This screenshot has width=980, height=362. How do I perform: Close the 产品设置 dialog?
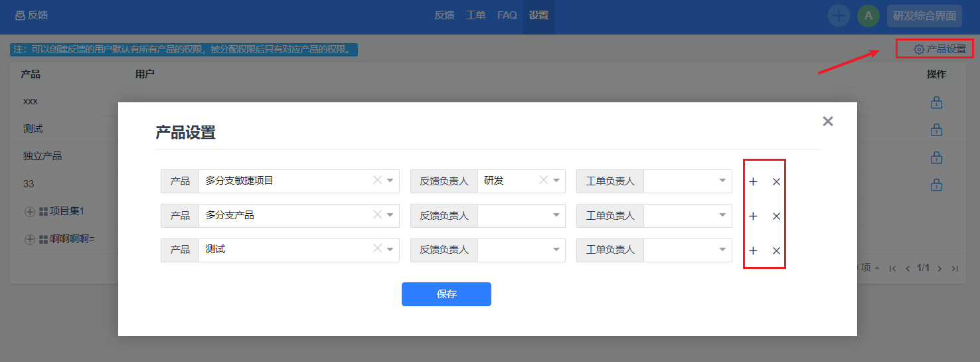tap(827, 121)
